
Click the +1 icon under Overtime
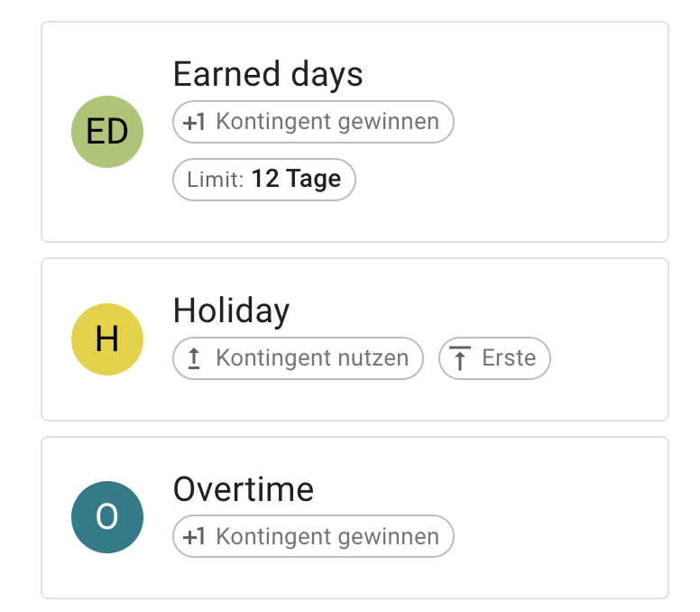pos(194,537)
